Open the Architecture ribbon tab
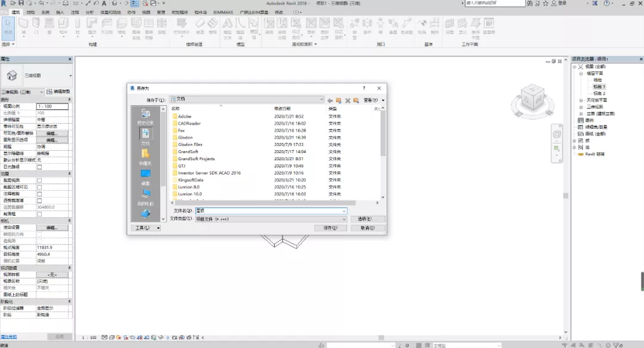 pyautogui.click(x=16, y=13)
